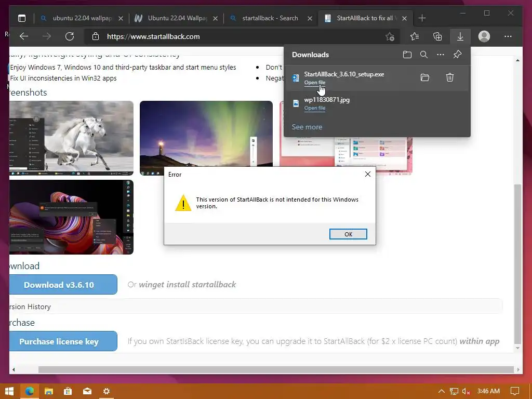532x399 pixels.
Task: Click the scroll right arrow at bottom
Action: pyautogui.click(x=518, y=369)
